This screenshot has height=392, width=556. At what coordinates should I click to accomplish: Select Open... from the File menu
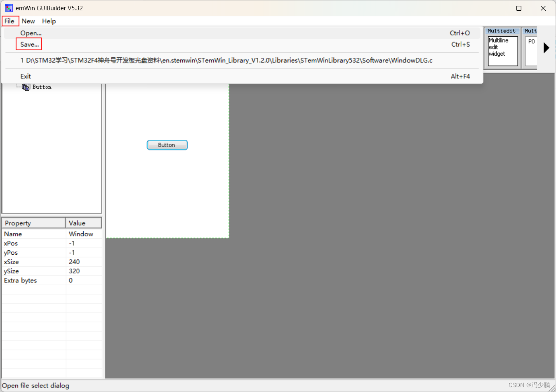point(31,33)
